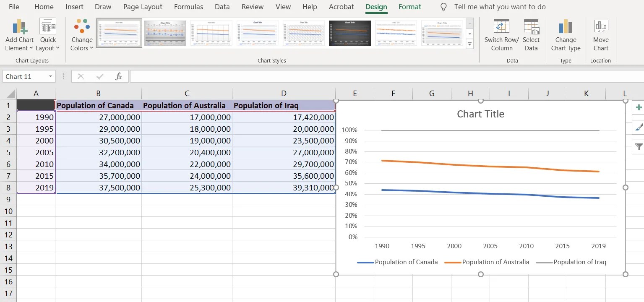Open the File menu
This screenshot has width=644, height=302.
(x=14, y=7)
